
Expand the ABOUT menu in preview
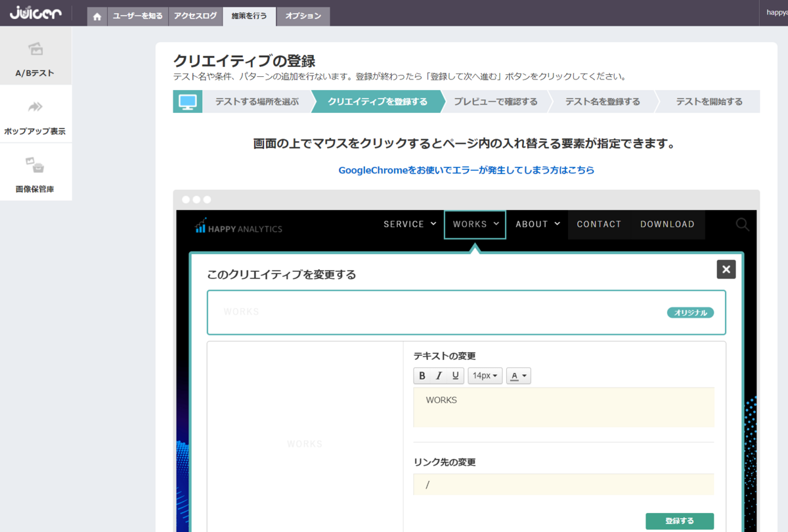(538, 224)
